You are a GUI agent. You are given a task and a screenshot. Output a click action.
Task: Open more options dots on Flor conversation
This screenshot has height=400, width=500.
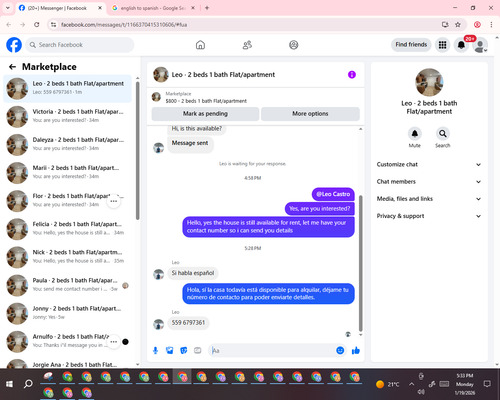(x=114, y=201)
